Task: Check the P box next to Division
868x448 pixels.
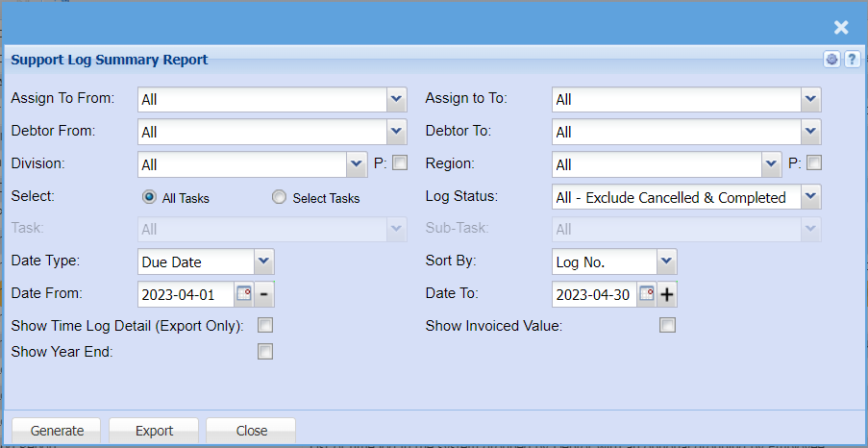Action: coord(400,162)
